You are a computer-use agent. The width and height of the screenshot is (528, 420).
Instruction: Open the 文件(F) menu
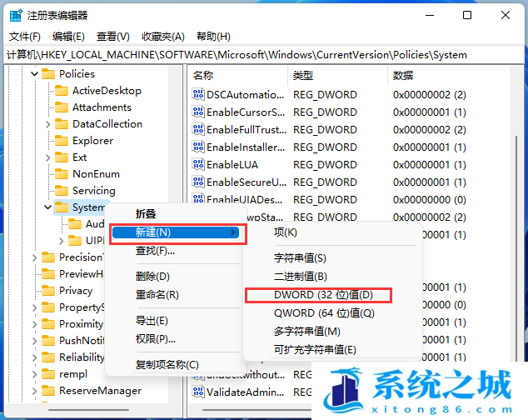24,36
